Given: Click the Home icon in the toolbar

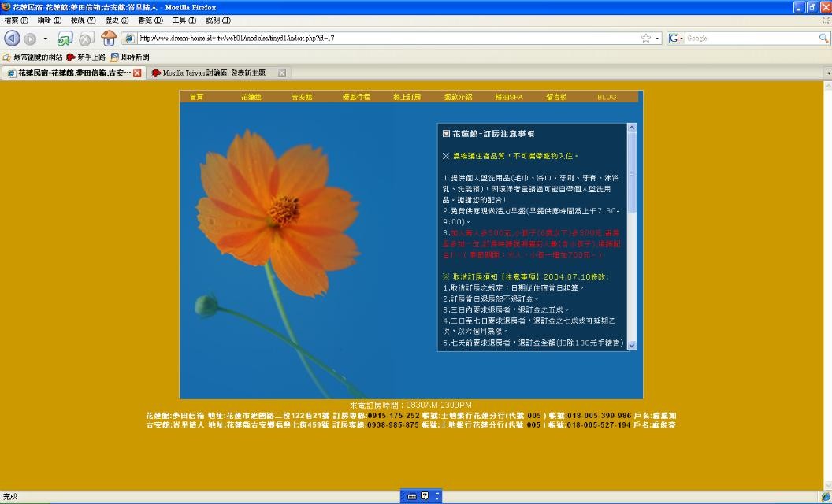Looking at the screenshot, I should tap(109, 39).
